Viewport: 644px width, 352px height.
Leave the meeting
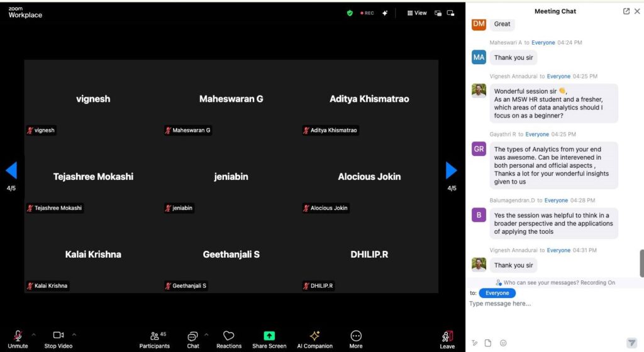[447, 339]
